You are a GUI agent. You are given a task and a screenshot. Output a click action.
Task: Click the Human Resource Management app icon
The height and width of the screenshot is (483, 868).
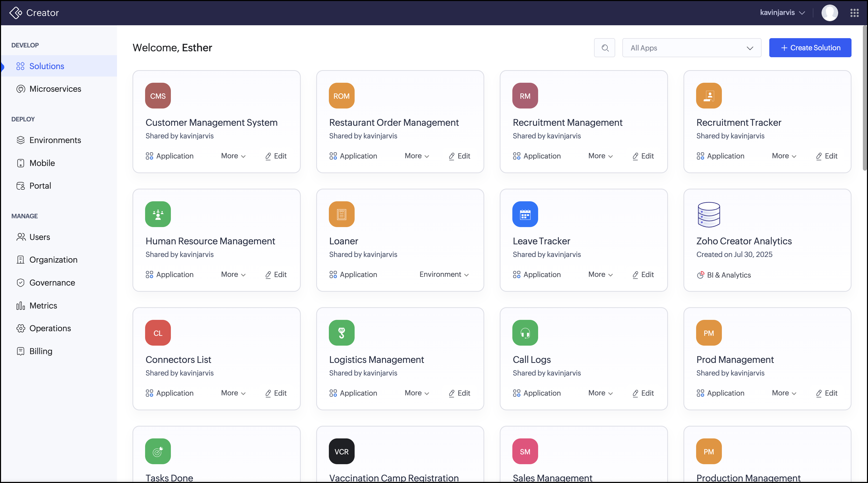[158, 214]
